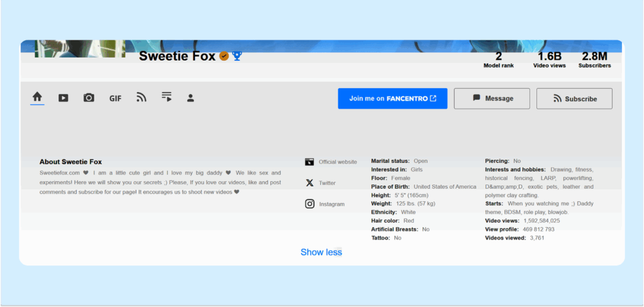The width and height of the screenshot is (644, 307).
Task: Go to the Home tab icon
Action: click(37, 97)
